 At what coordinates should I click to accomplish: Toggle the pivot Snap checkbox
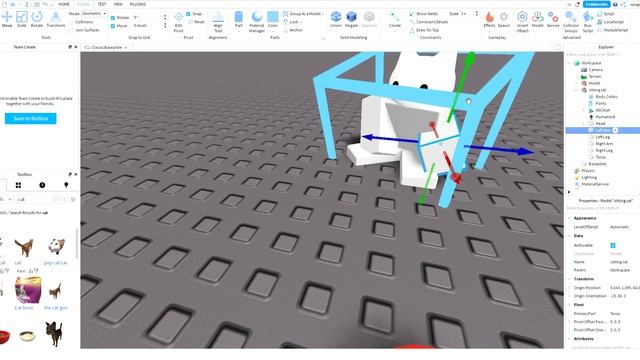coord(188,14)
